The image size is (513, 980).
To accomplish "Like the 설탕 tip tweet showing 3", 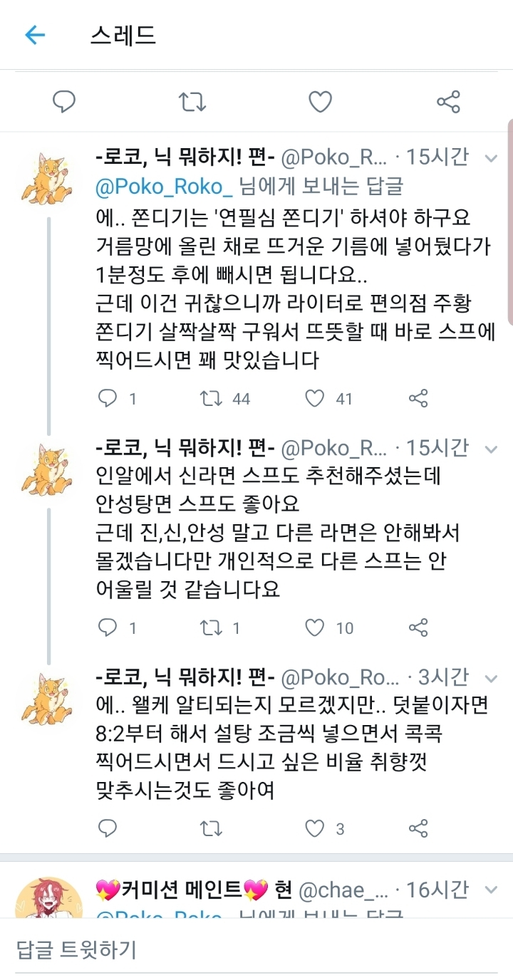I will click(x=313, y=828).
